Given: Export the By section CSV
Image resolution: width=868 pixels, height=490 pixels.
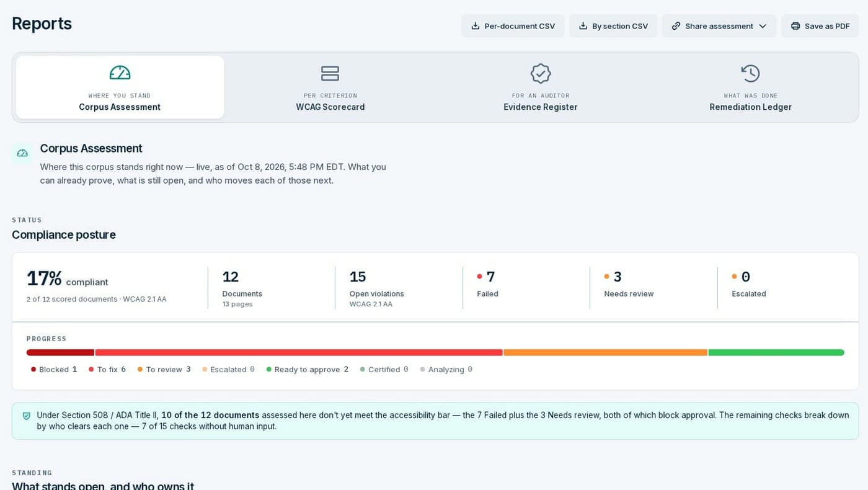Looking at the screenshot, I should [613, 26].
